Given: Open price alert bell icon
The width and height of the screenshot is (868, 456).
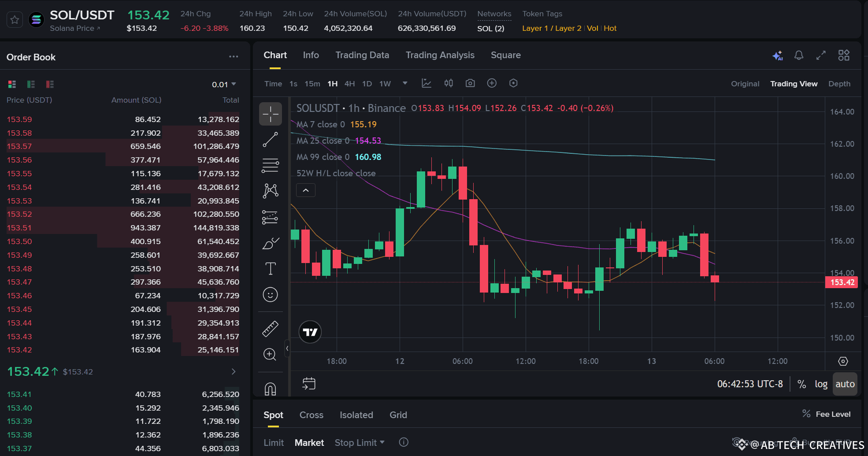Looking at the screenshot, I should coord(799,56).
